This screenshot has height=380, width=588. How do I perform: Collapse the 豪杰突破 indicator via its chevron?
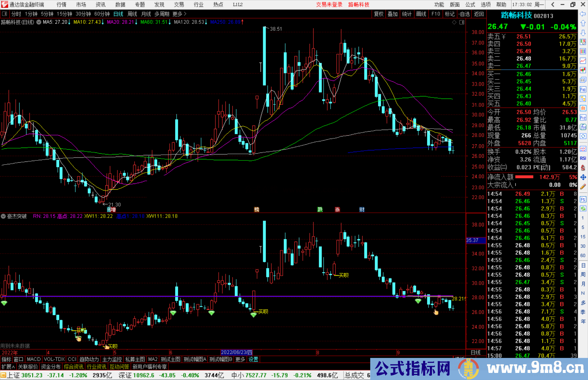[3, 216]
